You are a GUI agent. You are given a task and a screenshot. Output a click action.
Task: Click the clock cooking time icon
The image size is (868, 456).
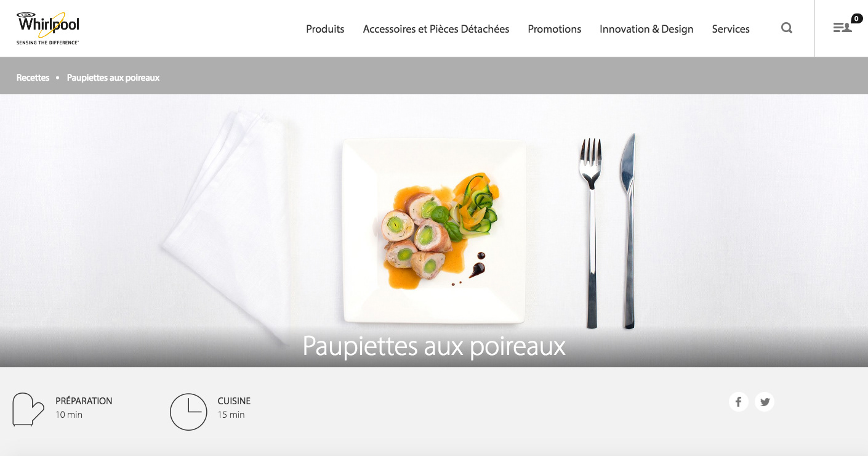pos(188,412)
